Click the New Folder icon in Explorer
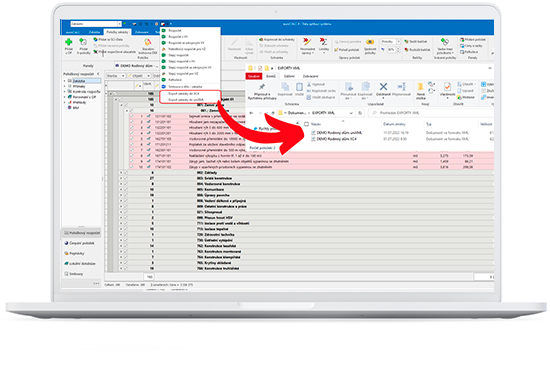 420,87
